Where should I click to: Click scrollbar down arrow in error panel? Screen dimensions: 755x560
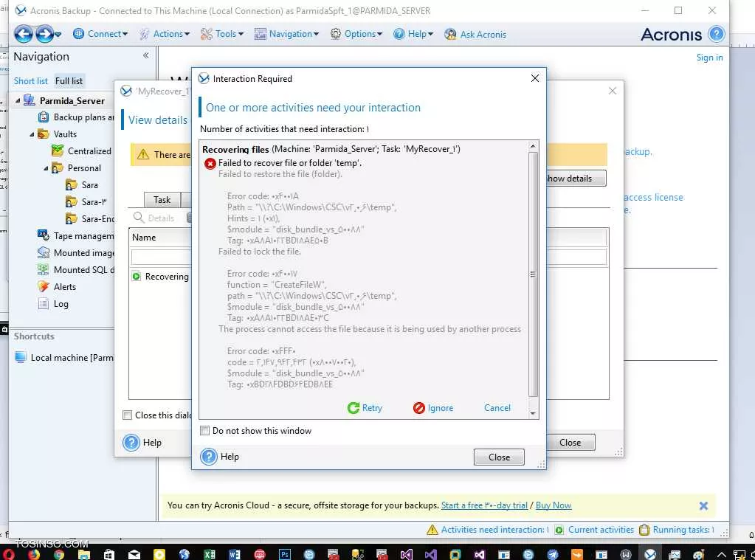[533, 413]
